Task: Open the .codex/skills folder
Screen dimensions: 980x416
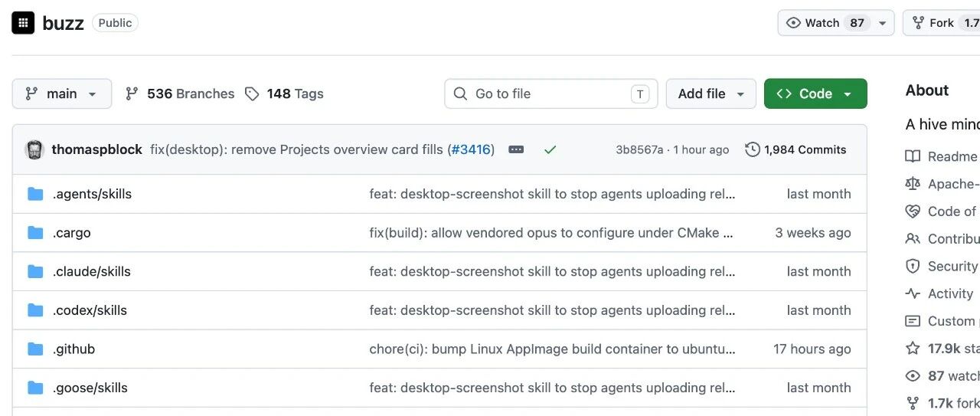Action: (x=90, y=310)
